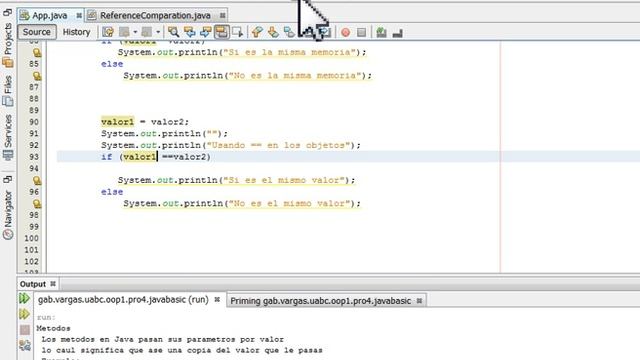Click the hint bulb above line 85
This screenshot has height=360, width=640.
37,52
